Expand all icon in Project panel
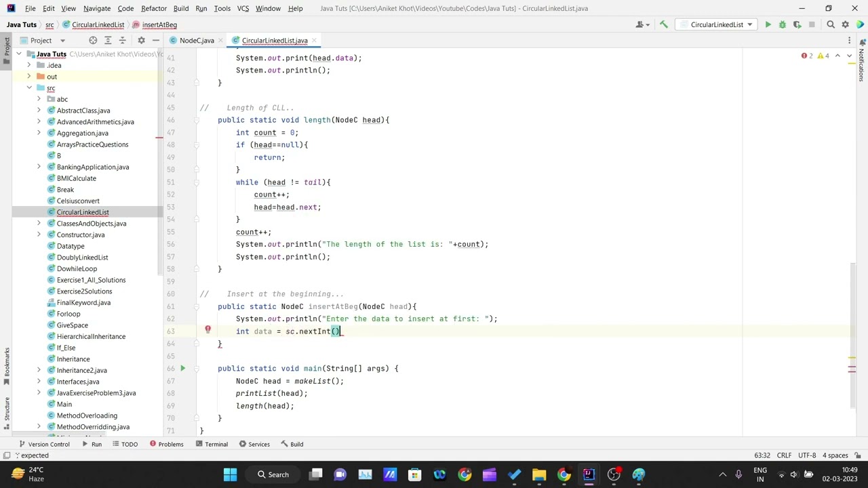The image size is (868, 488). pos(109,41)
